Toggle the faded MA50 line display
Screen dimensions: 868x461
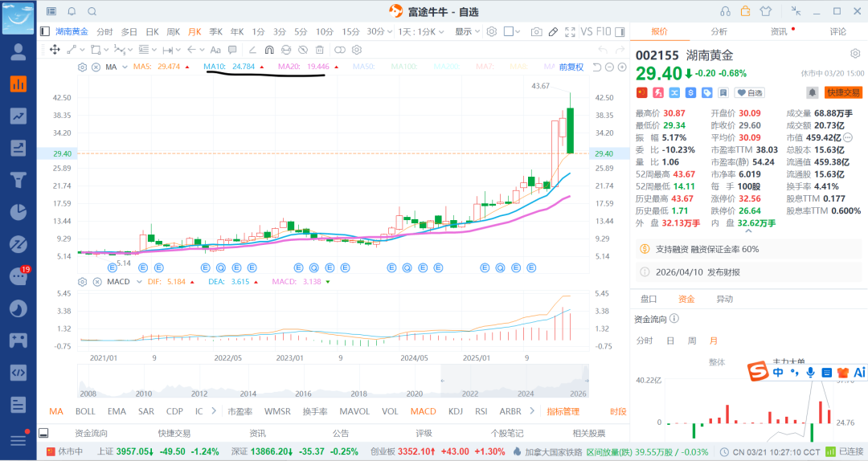tap(364, 67)
